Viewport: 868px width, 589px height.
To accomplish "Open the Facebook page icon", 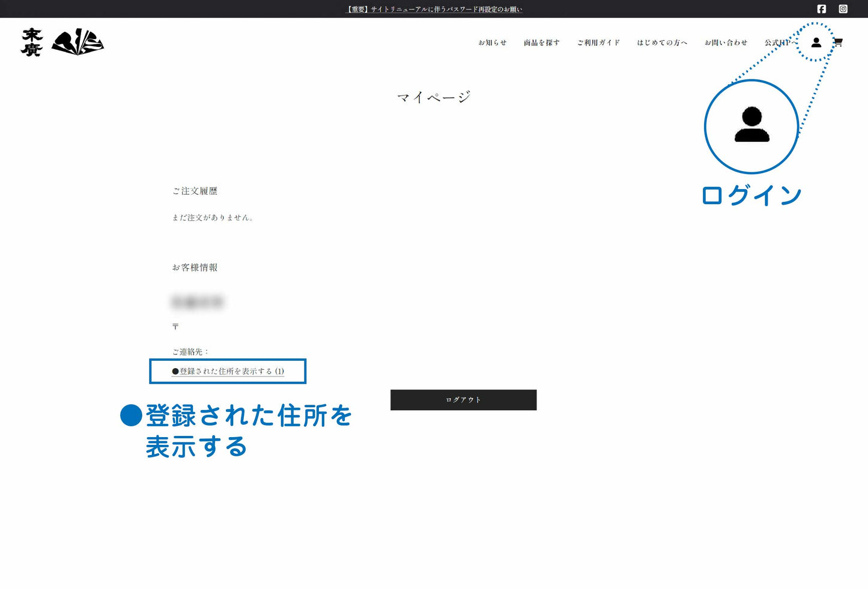I will [x=821, y=9].
